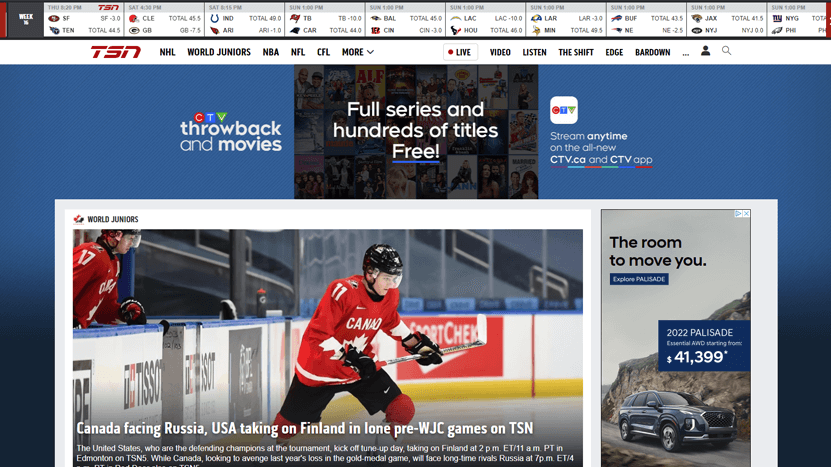
Task: Open the SF vs TEN Thursday game
Action: click(84, 20)
